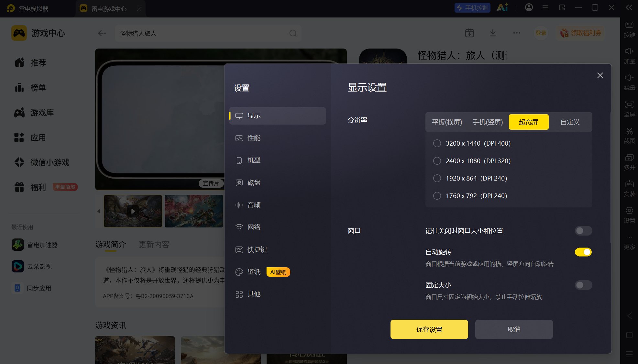
Task: Open 微信小游戏 in sidebar
Action: coord(42,162)
